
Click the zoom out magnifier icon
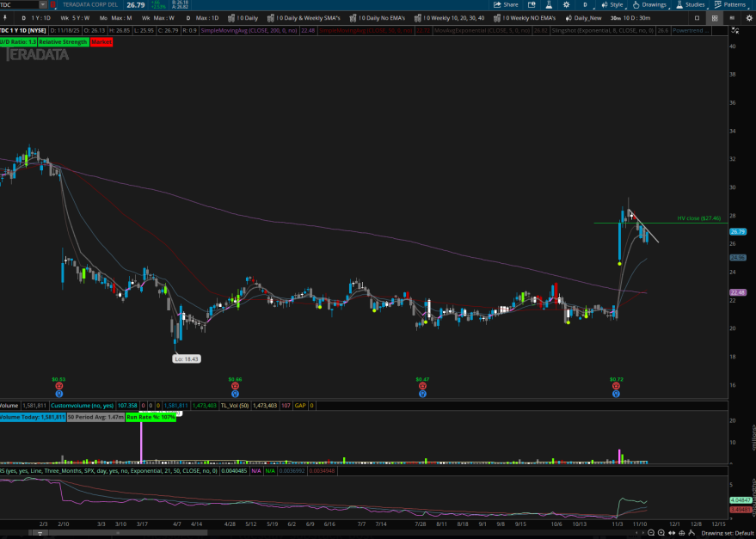click(x=651, y=533)
